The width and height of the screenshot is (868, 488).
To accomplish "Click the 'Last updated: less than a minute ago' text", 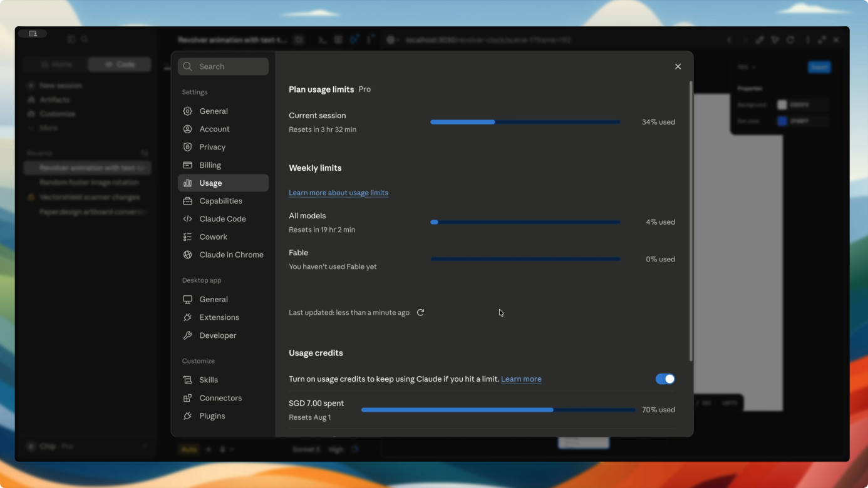I will coord(349,312).
